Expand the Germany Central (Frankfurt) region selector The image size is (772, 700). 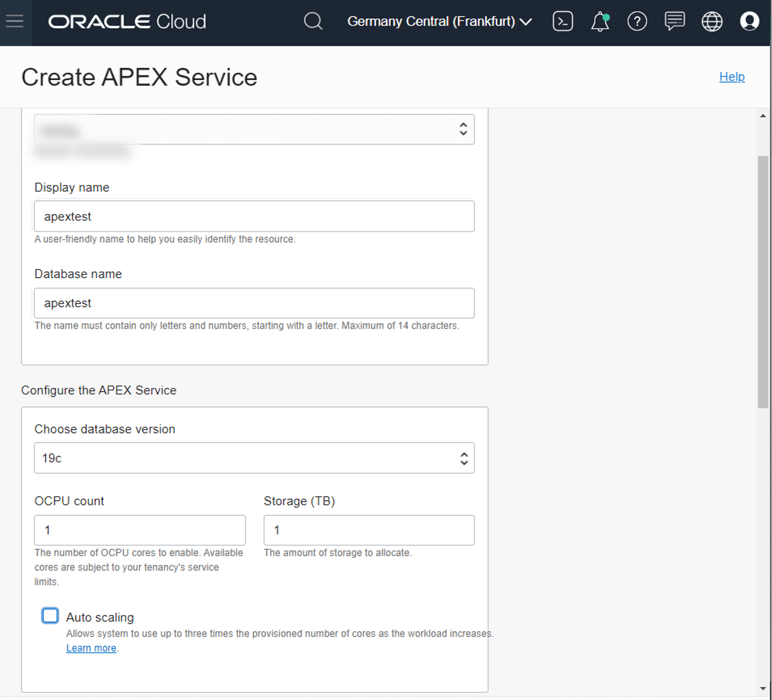pos(440,21)
